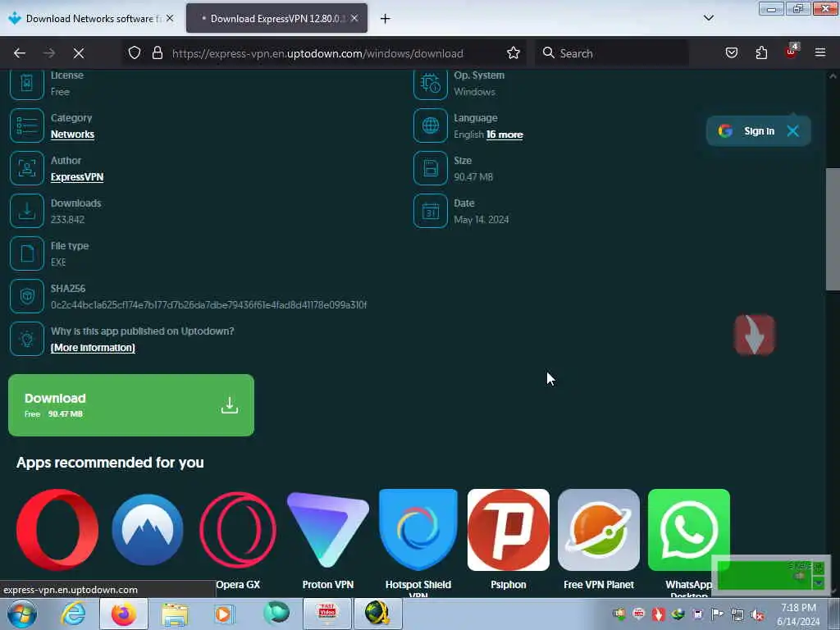Click the File type document icon
Image resolution: width=840 pixels, height=630 pixels.
[x=27, y=253]
